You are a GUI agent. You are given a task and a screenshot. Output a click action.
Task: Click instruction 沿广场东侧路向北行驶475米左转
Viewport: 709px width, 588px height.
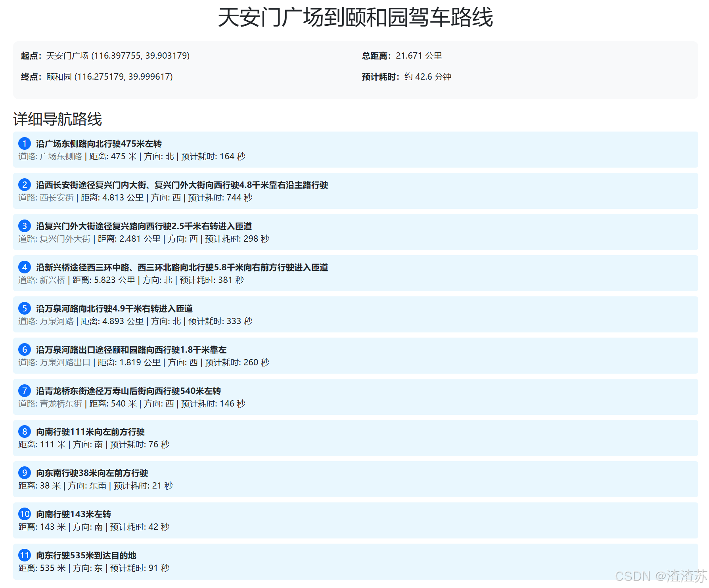pyautogui.click(x=99, y=143)
